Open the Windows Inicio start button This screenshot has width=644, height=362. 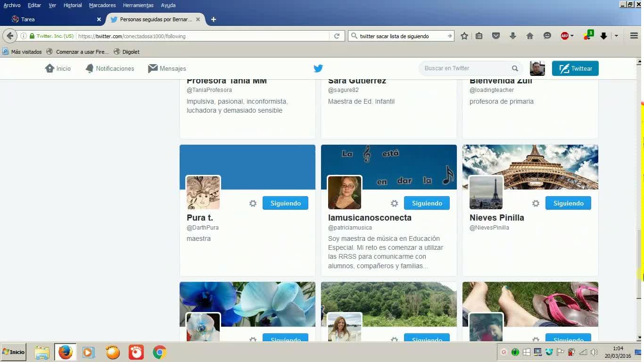(14, 352)
